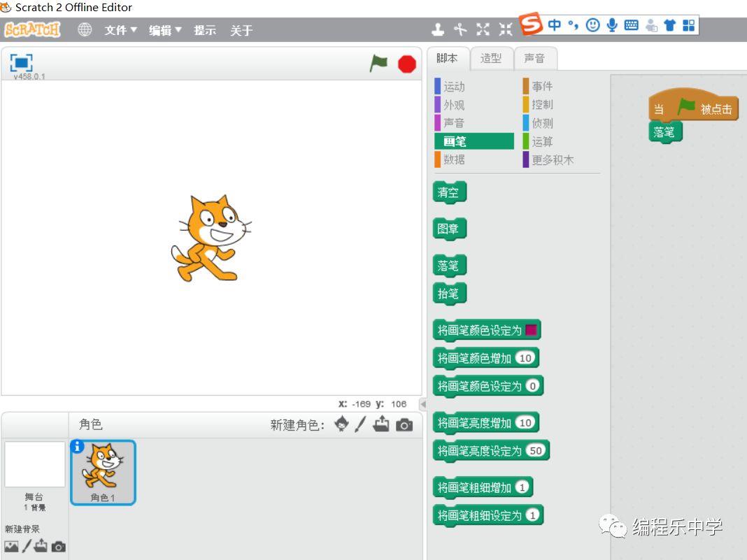The width and height of the screenshot is (747, 560).
Task: Open IME toolbox grid icon
Action: click(x=688, y=24)
